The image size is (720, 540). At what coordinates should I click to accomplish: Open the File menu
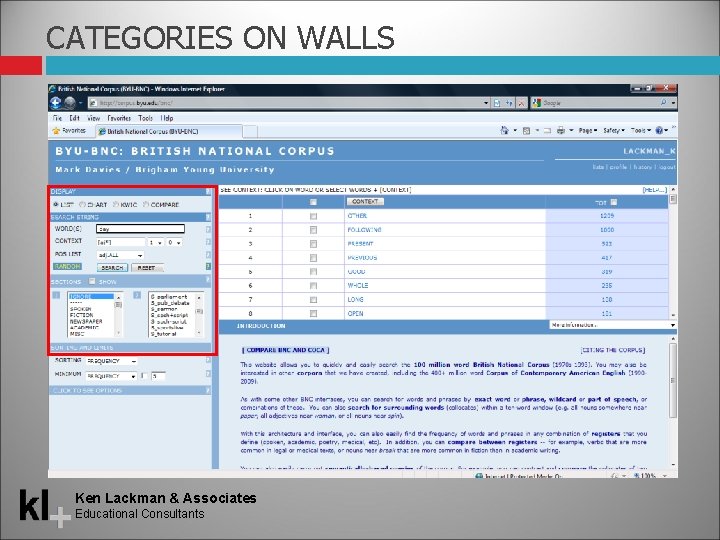pos(57,118)
